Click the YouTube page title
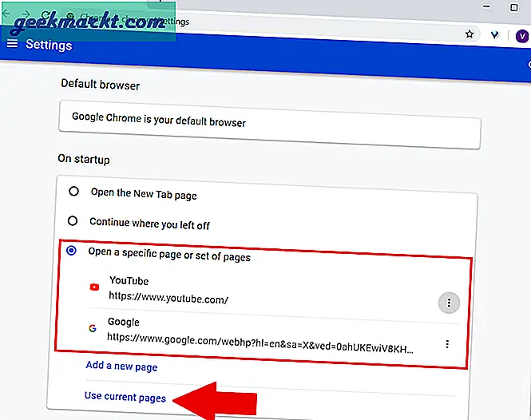 (129, 280)
